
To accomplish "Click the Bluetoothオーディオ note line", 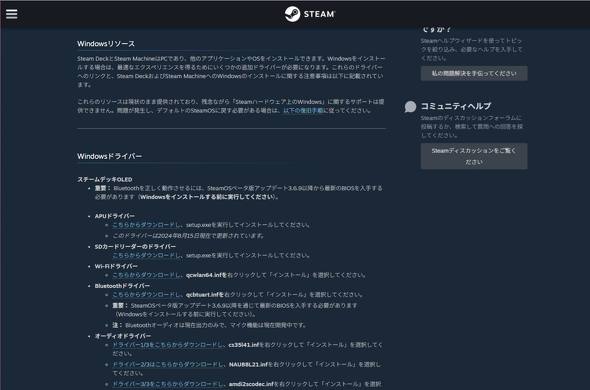I will [x=209, y=325].
